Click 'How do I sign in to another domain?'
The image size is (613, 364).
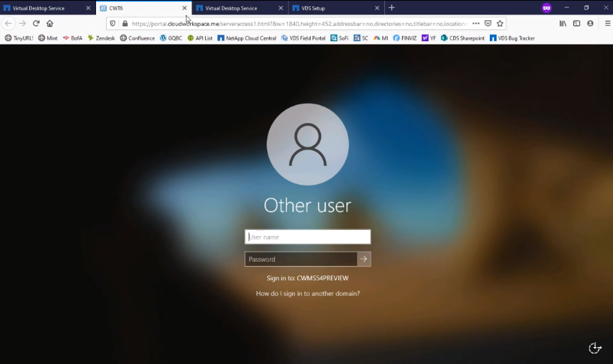pos(308,294)
